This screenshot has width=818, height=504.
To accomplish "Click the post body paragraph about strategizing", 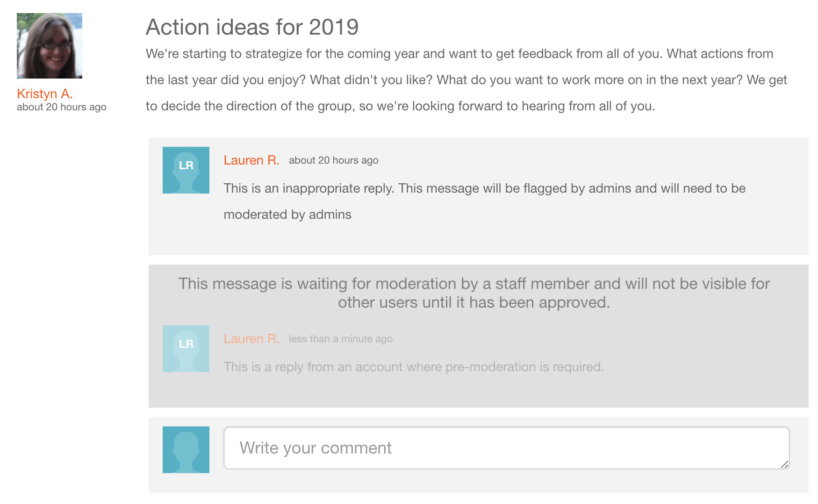I will coord(466,80).
